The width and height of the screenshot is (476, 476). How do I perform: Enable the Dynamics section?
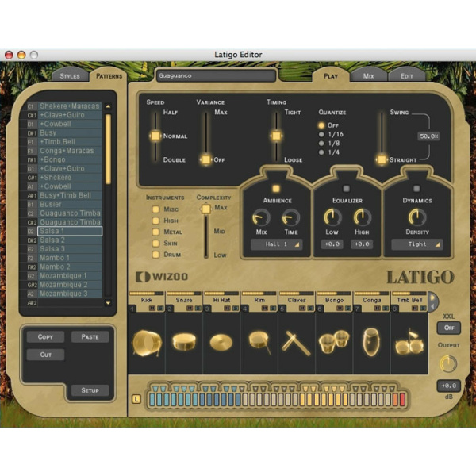[x=416, y=189]
